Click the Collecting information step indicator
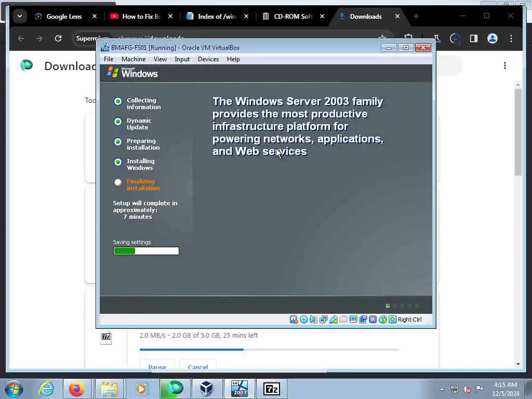This screenshot has width=532, height=399. [x=118, y=101]
